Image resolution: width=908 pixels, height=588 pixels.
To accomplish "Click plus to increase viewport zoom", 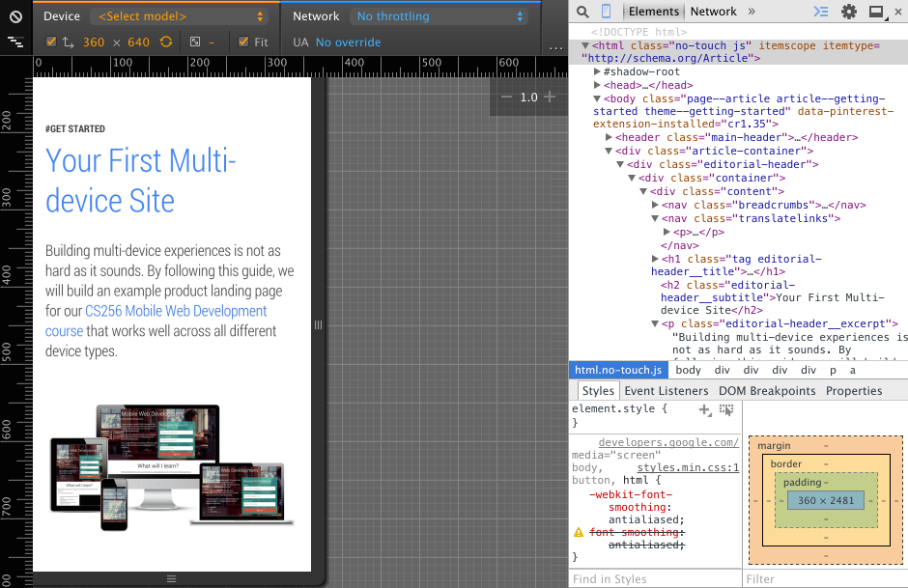I will pos(549,98).
